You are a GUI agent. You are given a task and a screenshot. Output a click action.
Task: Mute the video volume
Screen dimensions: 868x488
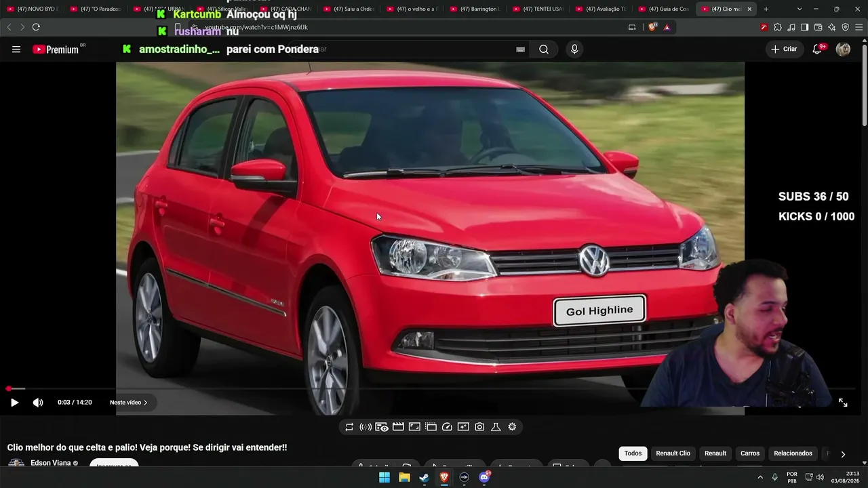coord(38,403)
